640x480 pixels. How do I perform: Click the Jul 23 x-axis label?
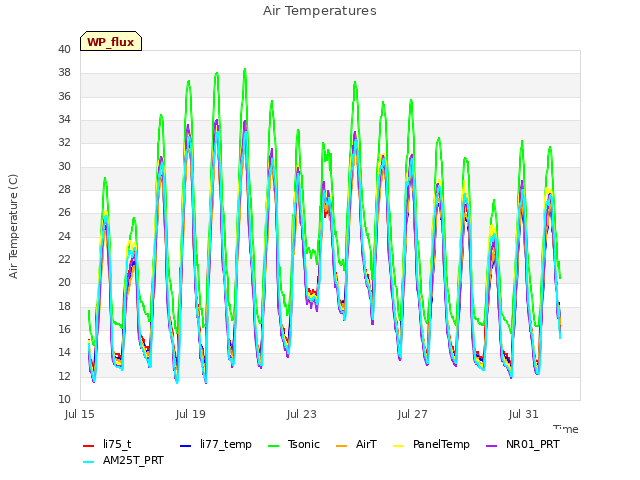tap(302, 415)
